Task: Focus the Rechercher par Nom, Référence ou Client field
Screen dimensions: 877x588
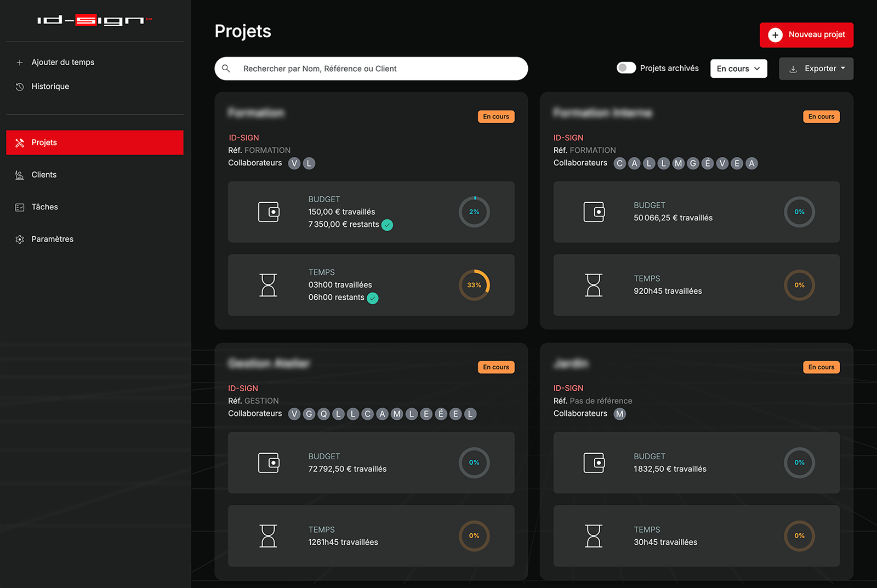Action: point(371,68)
